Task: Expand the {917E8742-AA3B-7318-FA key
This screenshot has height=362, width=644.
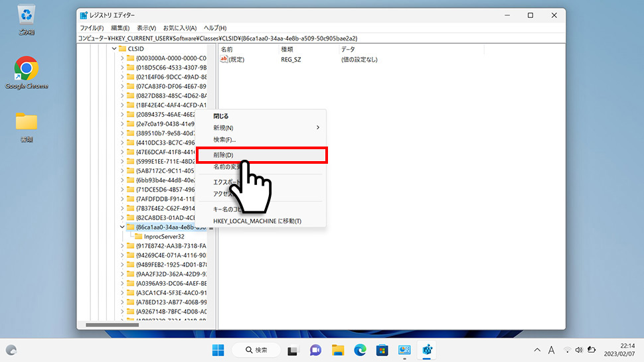Action: [122, 246]
